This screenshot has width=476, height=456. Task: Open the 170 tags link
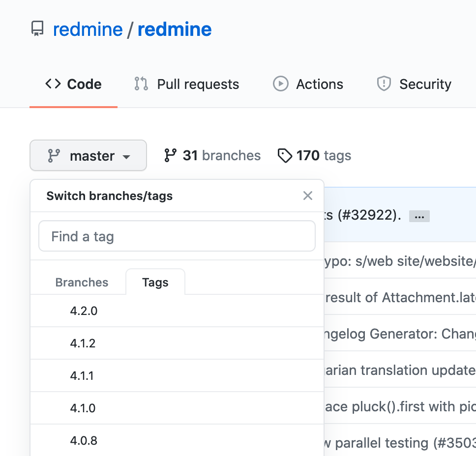(x=315, y=155)
